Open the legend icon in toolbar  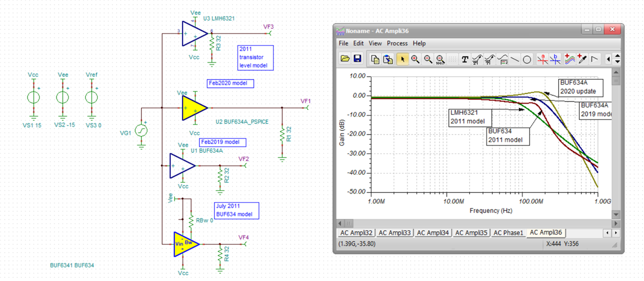coord(502,59)
